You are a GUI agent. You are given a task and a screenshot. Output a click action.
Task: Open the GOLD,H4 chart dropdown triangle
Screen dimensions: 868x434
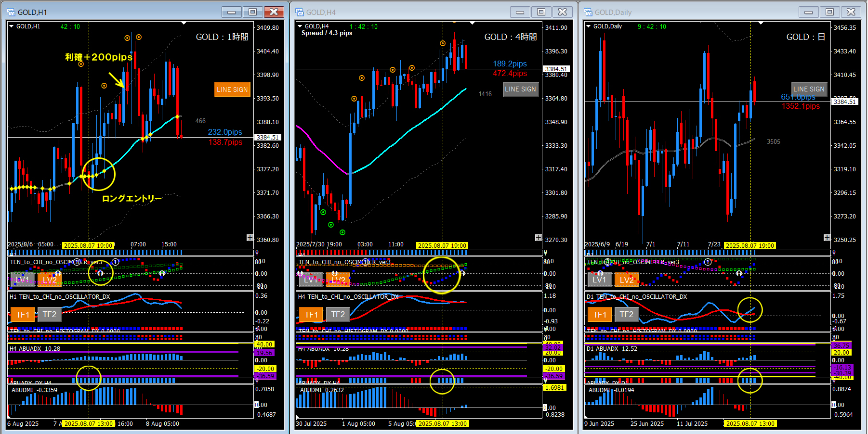[300, 26]
